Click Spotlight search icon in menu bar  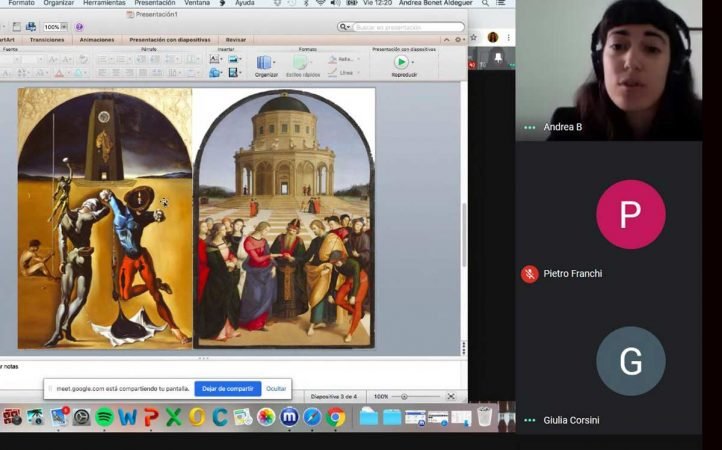[x=485, y=3]
